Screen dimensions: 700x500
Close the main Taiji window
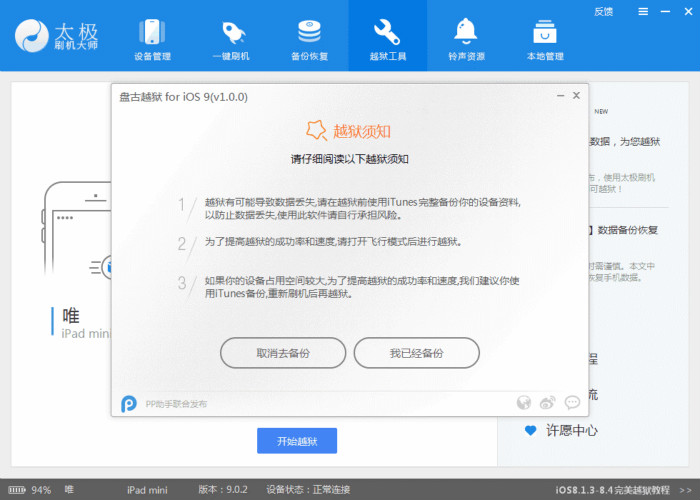(688, 12)
